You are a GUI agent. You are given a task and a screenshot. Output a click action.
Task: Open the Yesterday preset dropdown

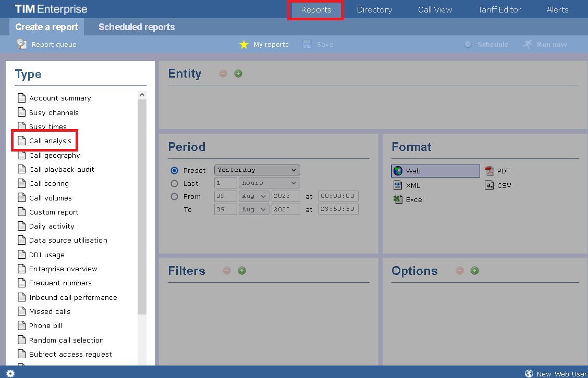[256, 170]
